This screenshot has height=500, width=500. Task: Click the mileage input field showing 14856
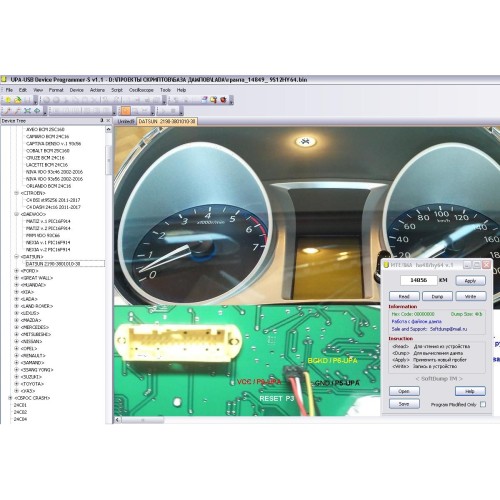pos(418,280)
